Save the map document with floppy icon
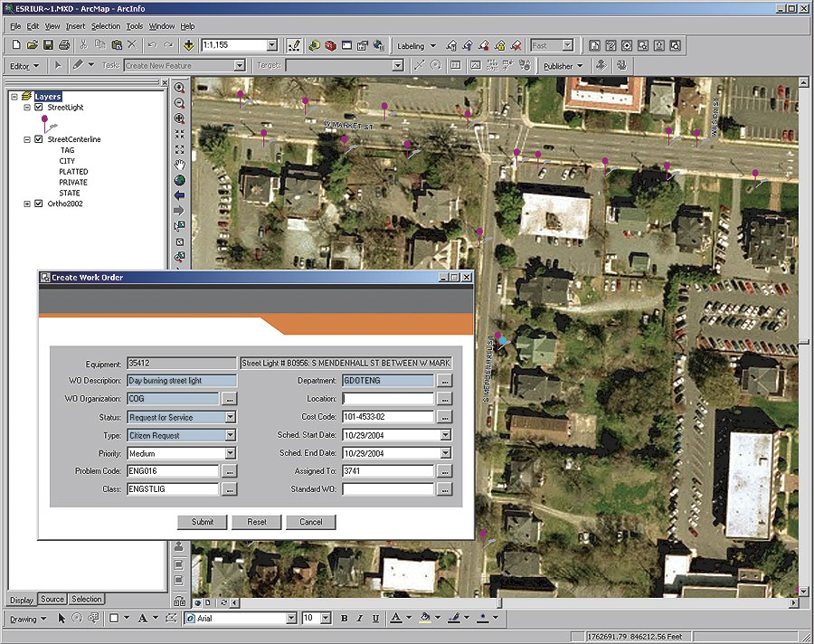The image size is (814, 644). [x=48, y=45]
